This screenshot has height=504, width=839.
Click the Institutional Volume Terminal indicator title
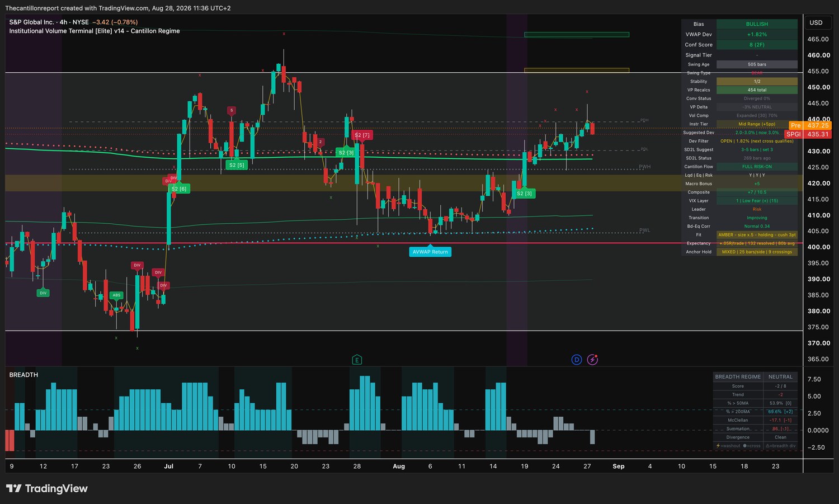coord(95,31)
